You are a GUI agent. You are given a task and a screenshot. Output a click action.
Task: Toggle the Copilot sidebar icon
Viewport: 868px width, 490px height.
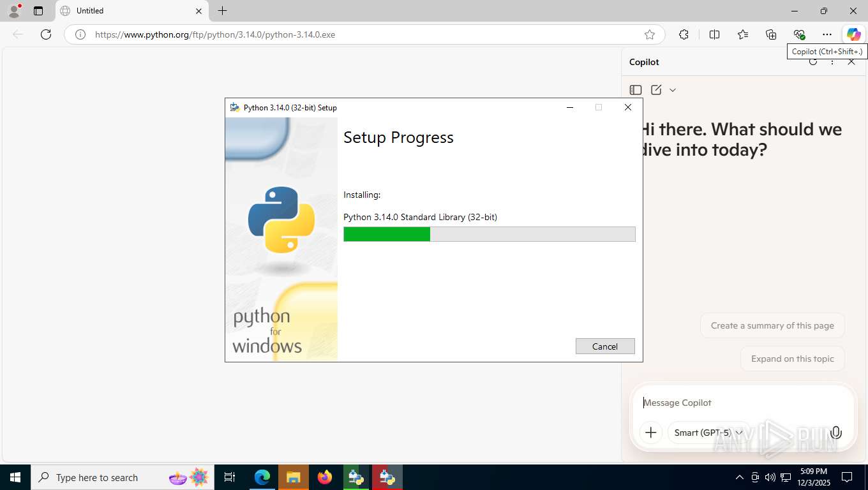(854, 34)
